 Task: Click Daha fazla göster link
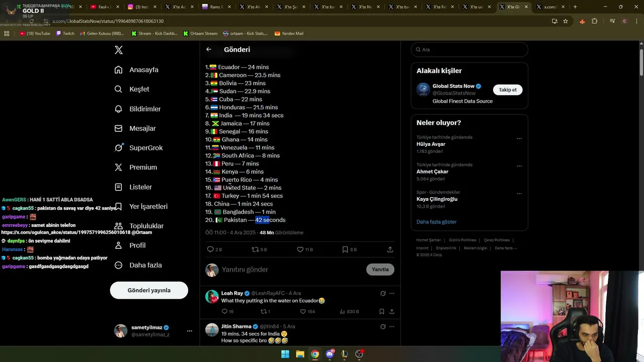(x=437, y=222)
